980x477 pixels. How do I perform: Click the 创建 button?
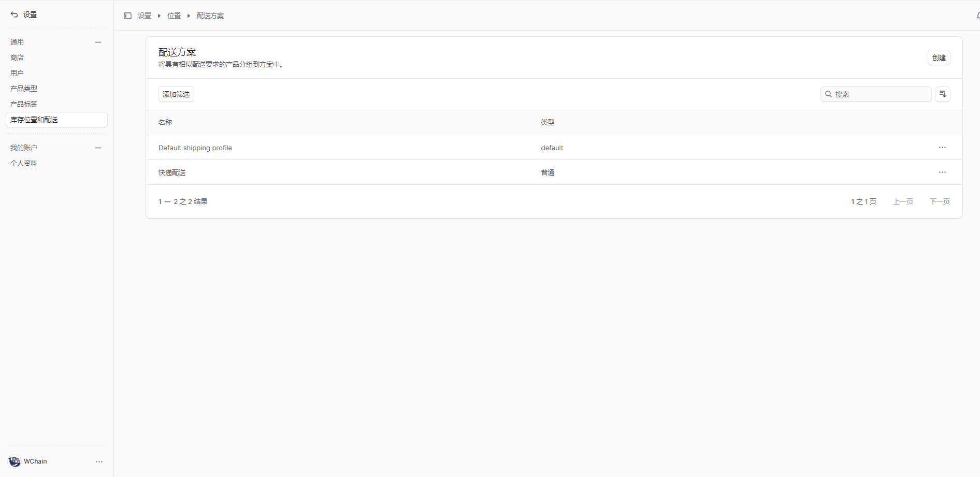939,57
